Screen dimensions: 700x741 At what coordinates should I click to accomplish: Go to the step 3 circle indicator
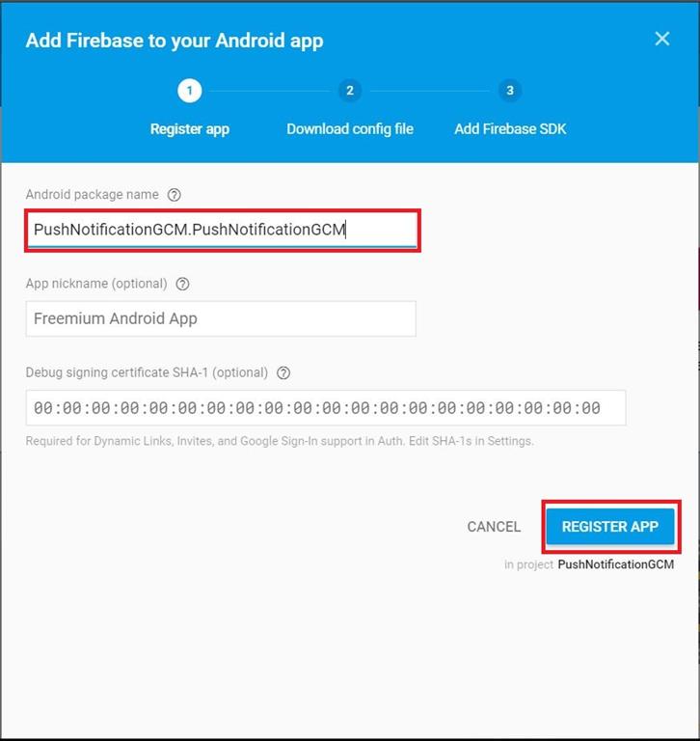click(510, 91)
